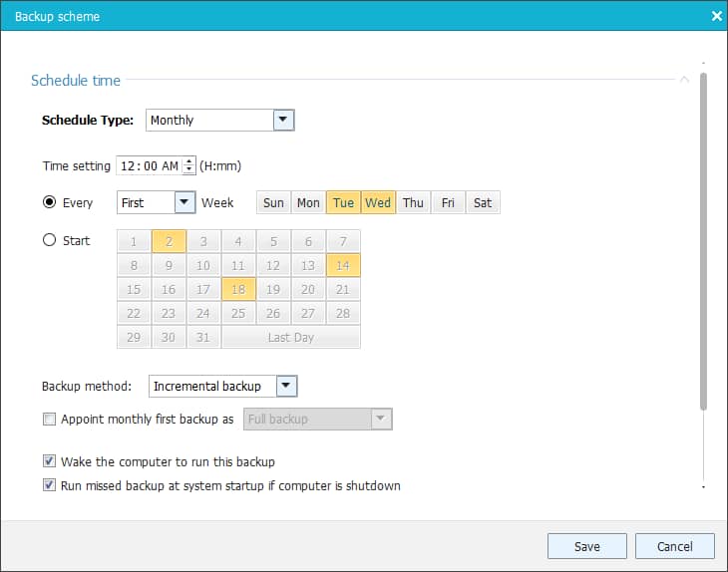This screenshot has width=728, height=572.
Task: Uncheck Run missed backup at system startup
Action: (50, 486)
